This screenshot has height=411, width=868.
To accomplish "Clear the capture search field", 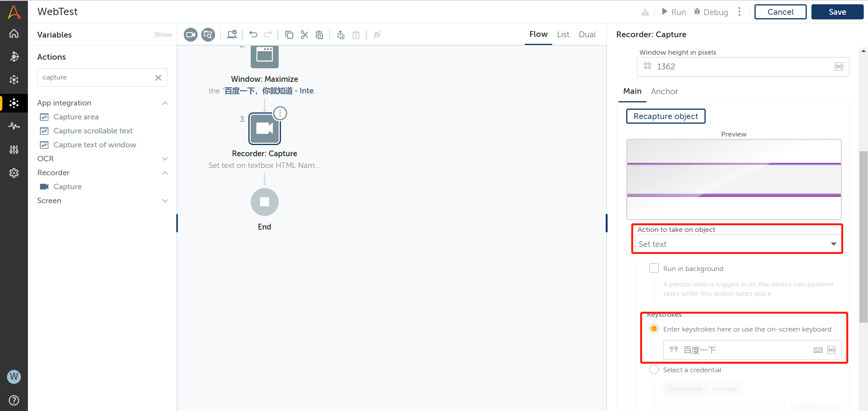I will tap(158, 78).
